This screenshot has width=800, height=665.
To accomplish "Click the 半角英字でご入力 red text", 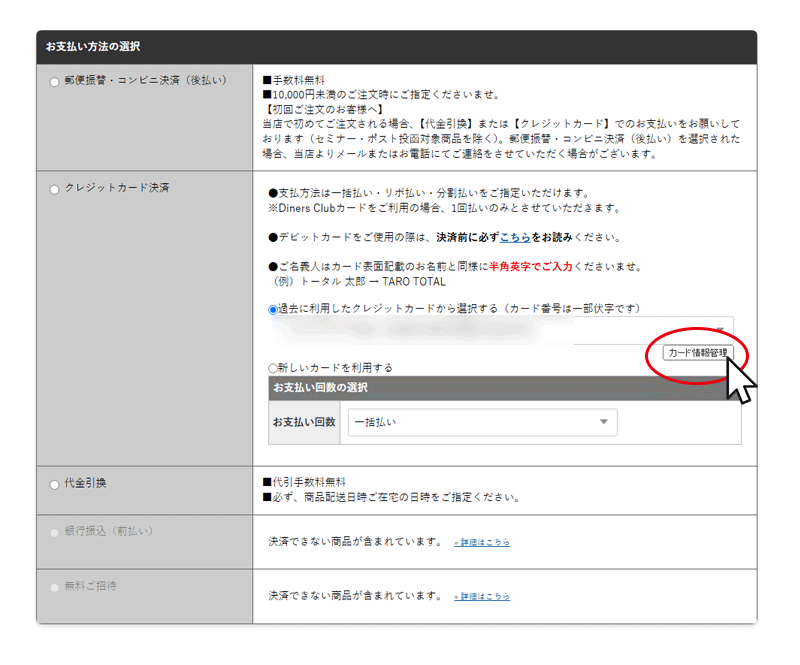I will [531, 266].
